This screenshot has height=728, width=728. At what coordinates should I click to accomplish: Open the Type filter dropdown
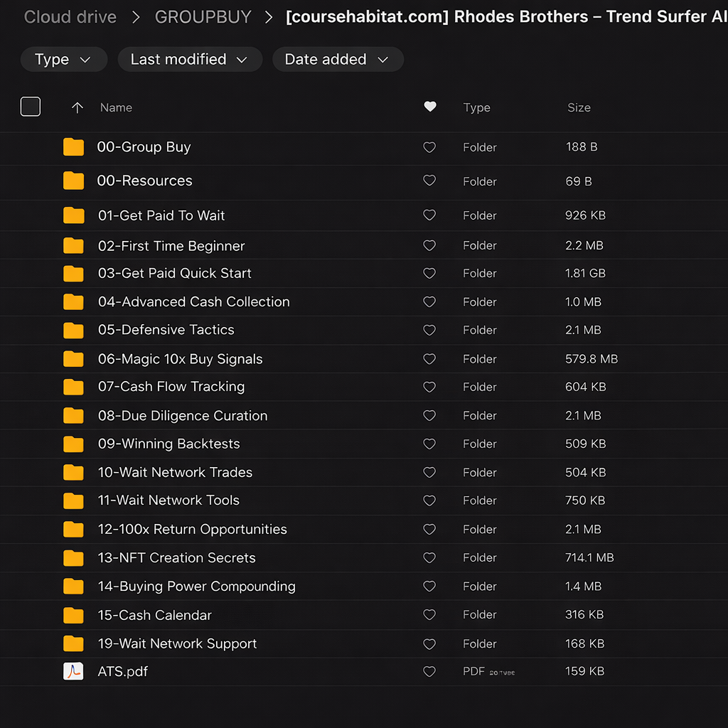pyautogui.click(x=63, y=60)
